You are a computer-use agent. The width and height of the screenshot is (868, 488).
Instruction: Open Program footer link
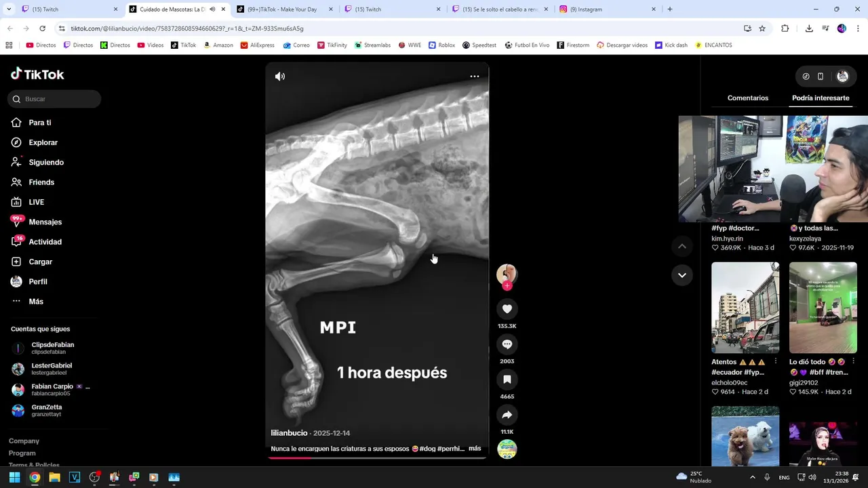coord(22,453)
